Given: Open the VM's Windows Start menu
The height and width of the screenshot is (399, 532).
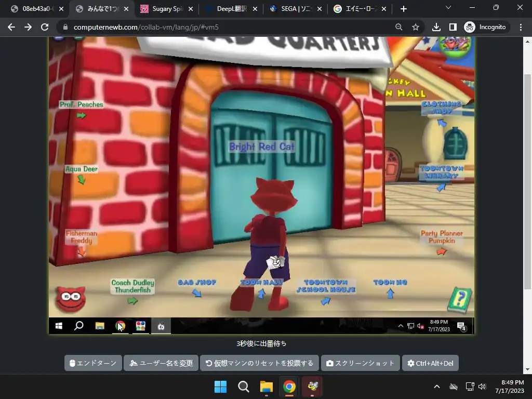Looking at the screenshot, I should 59,326.
